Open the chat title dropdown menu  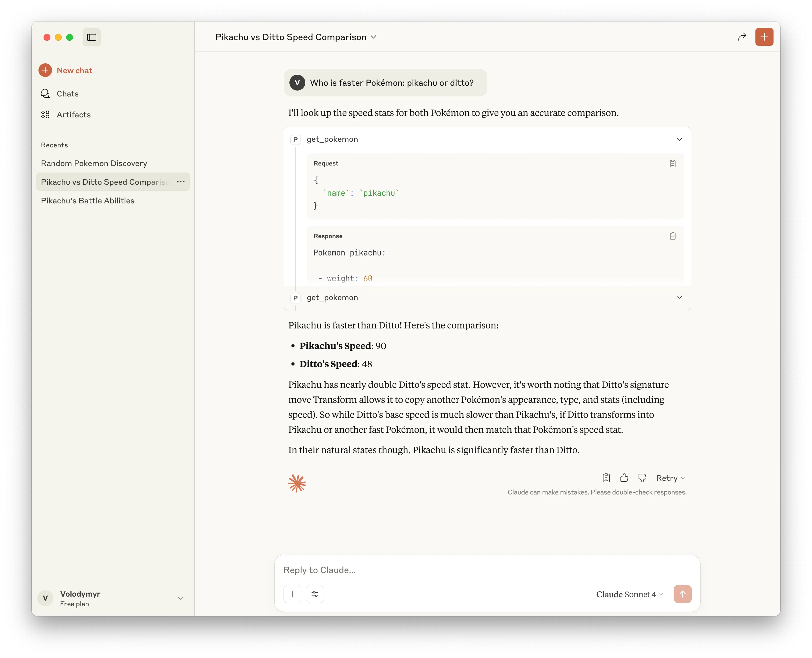[373, 37]
